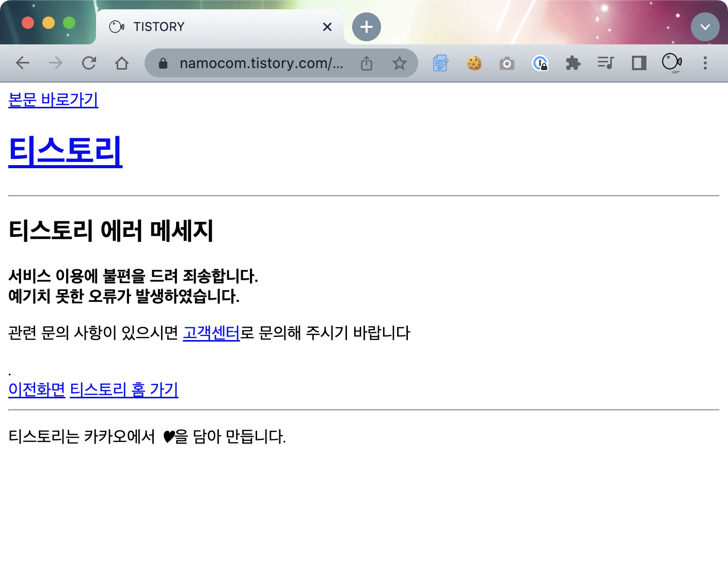
Task: Open the Extensions puzzle menu
Action: pyautogui.click(x=573, y=63)
